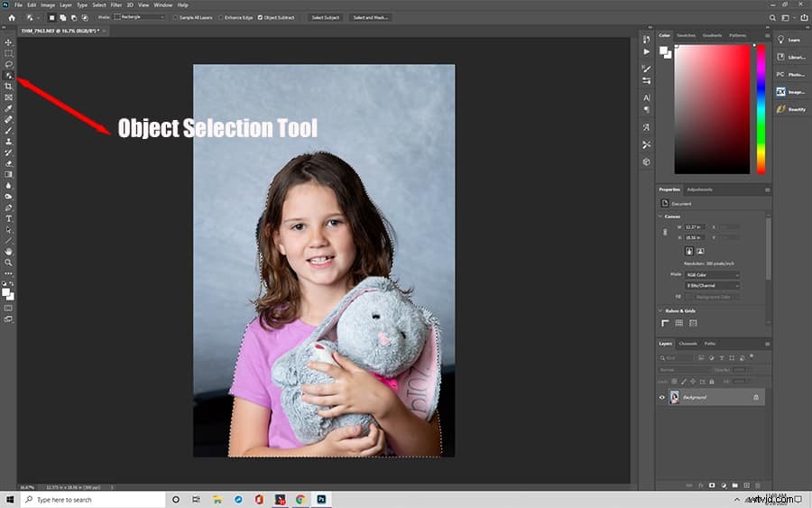812x508 pixels.
Task: Select the Brush tool
Action: (x=8, y=131)
